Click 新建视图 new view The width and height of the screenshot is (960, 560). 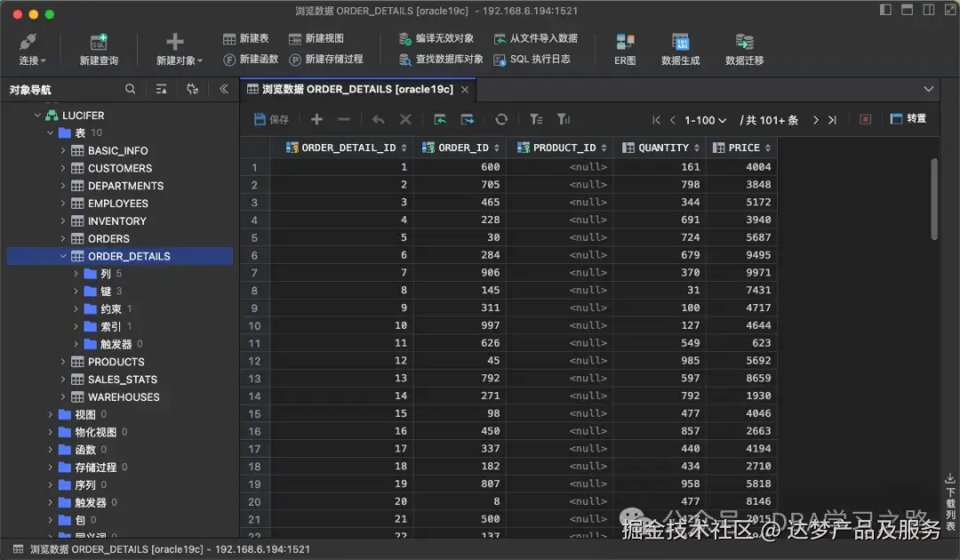[316, 38]
